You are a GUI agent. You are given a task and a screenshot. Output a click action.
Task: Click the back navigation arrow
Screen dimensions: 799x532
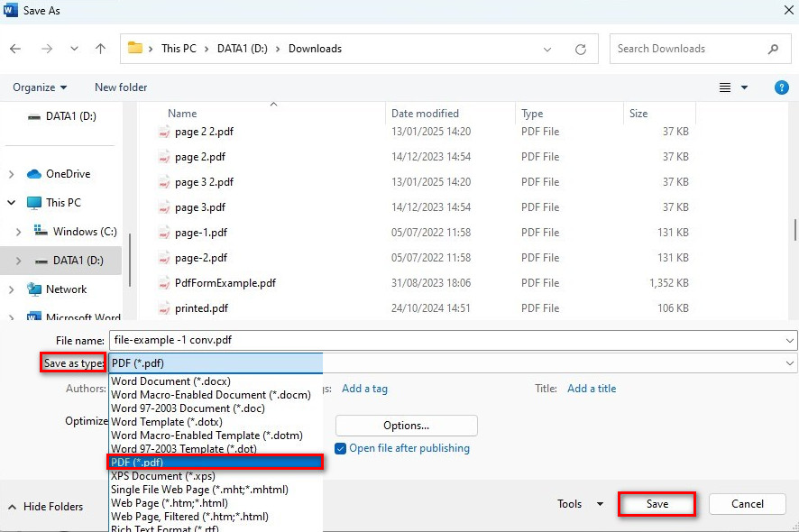point(16,49)
